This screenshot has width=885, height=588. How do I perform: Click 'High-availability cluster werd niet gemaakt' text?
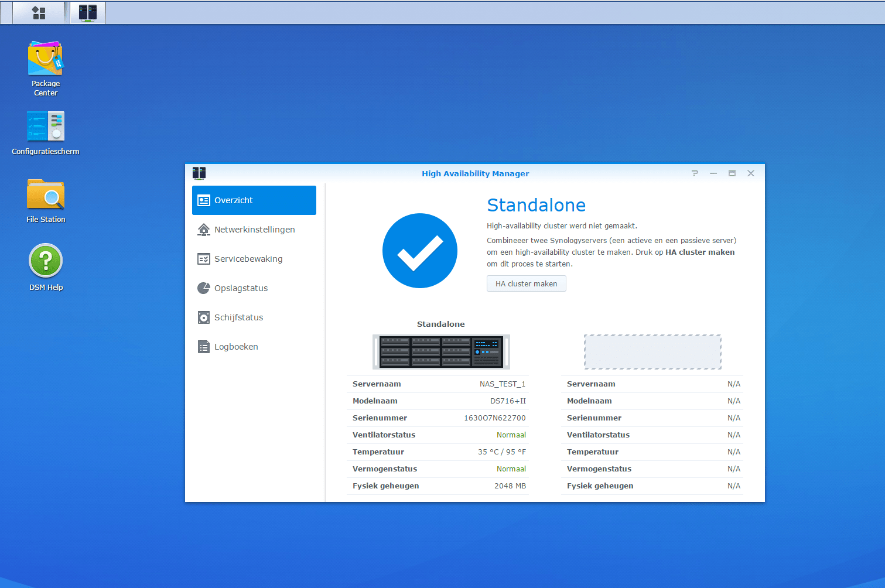coord(562,226)
